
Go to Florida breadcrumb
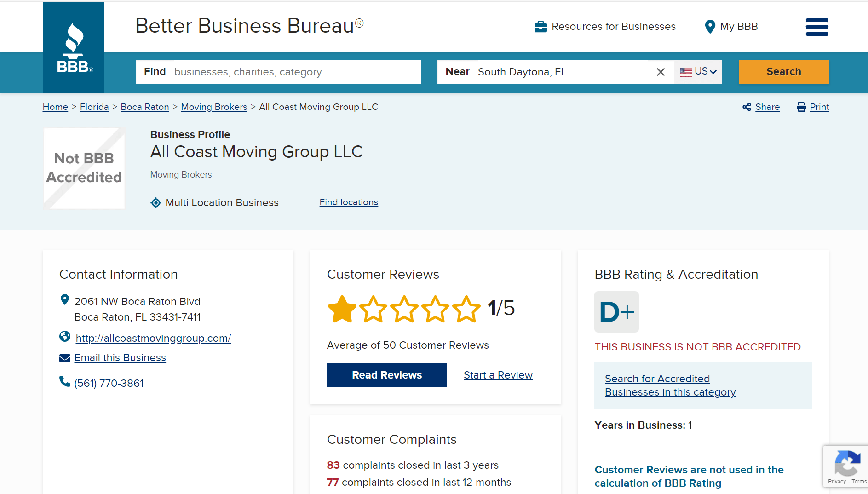[x=94, y=107]
